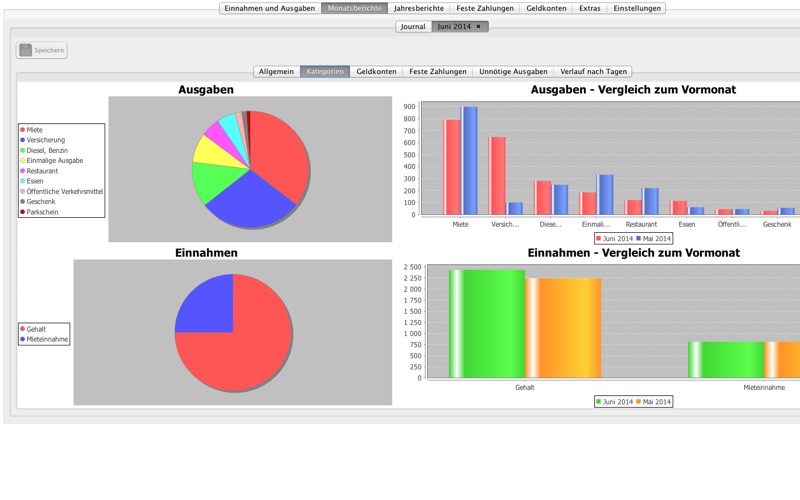Show the Allgemein report tab
The width and height of the screenshot is (800, 500).
click(276, 71)
